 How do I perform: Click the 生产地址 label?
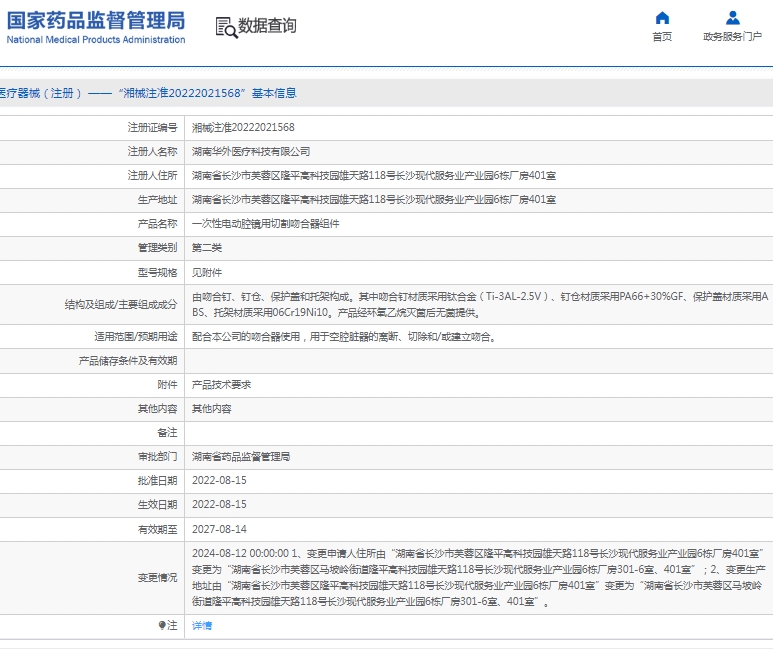157,200
